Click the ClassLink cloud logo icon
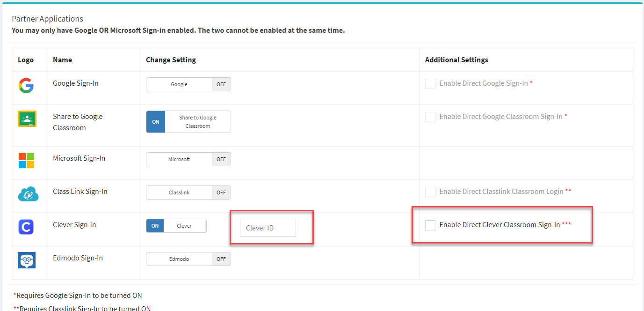The height and width of the screenshot is (311, 644). pyautogui.click(x=28, y=194)
